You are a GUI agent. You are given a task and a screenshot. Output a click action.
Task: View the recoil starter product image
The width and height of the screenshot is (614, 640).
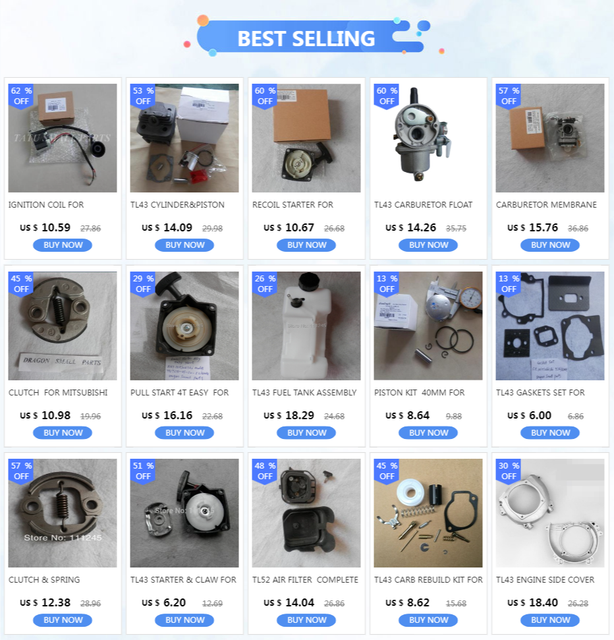coord(306,138)
